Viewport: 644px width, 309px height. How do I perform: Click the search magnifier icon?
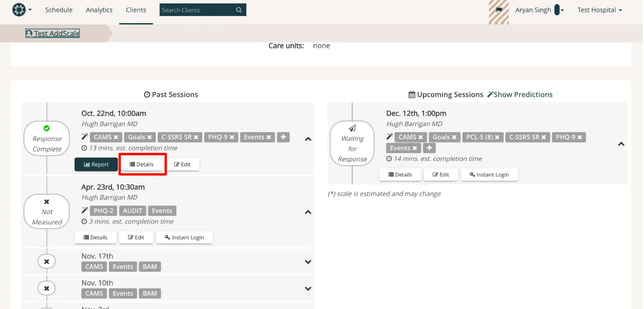(239, 10)
